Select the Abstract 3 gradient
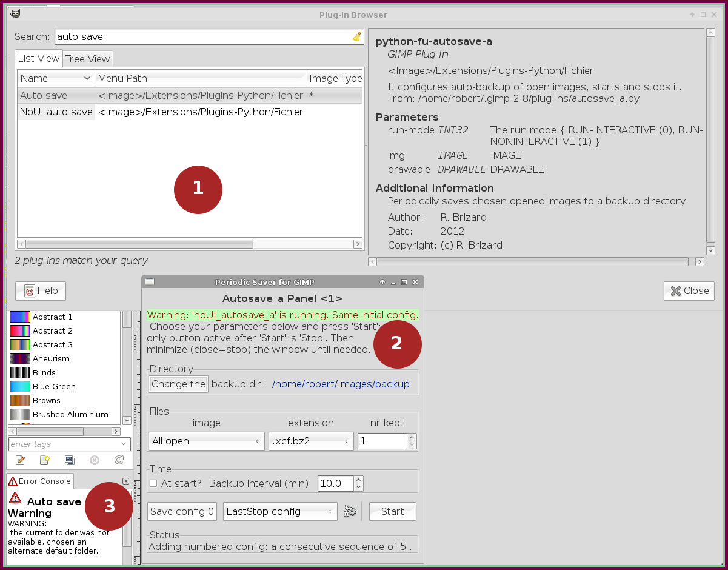 click(64, 344)
